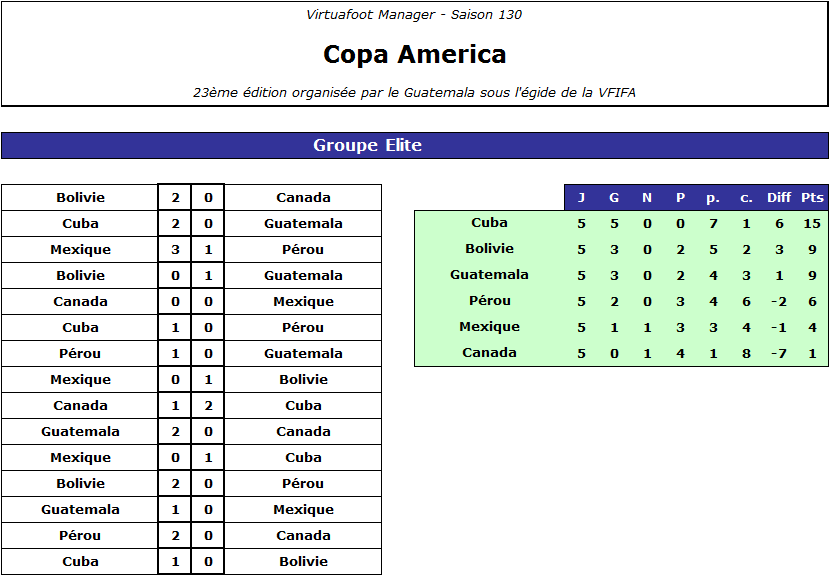This screenshot has width=829, height=575.
Task: Select Canada in the standings table
Action: [489, 353]
